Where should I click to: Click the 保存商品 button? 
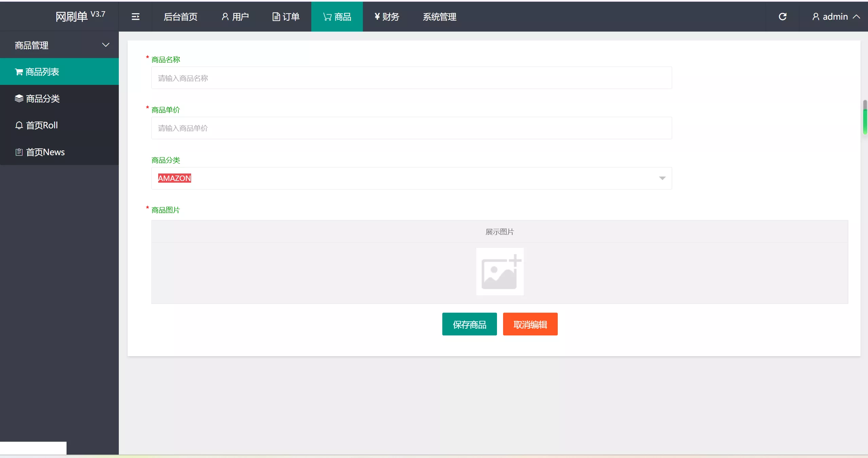click(x=469, y=324)
